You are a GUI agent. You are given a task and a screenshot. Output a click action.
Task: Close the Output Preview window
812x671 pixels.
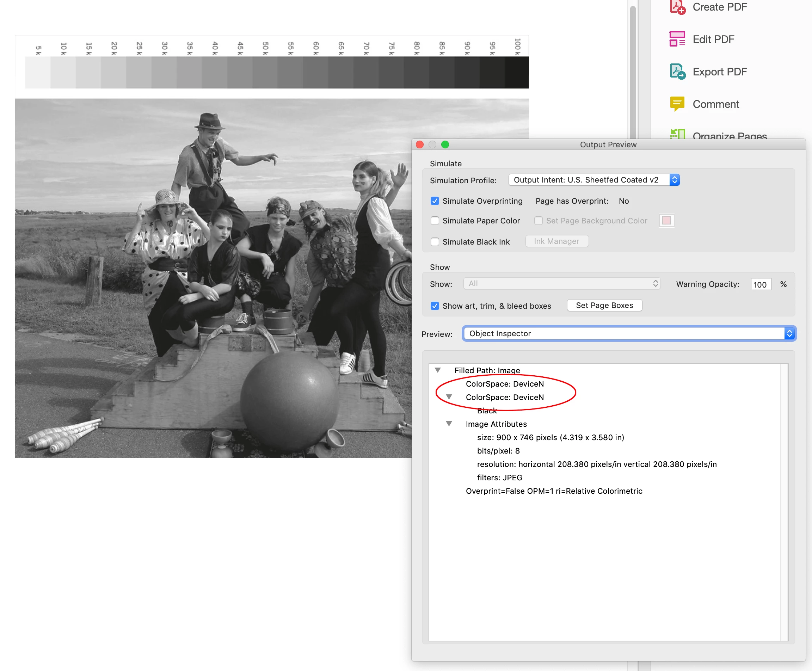click(x=420, y=144)
